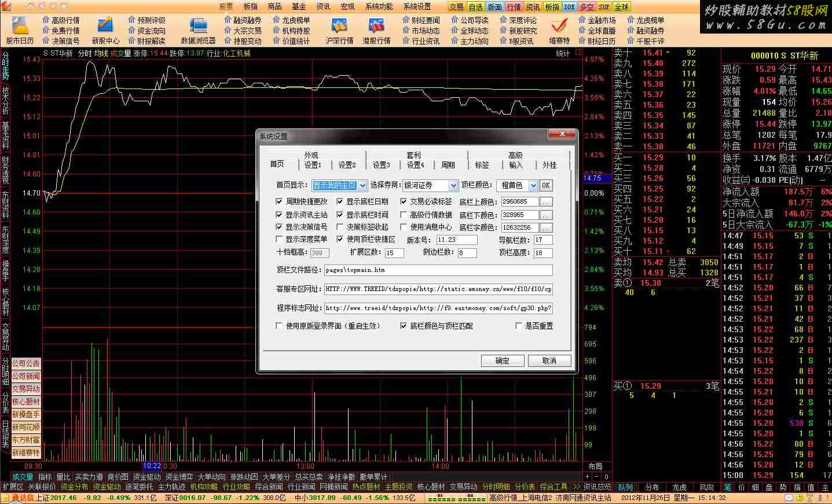The height and width of the screenshot is (504, 832).
Task: Click the 核心题材 side button
Action: tap(26, 402)
